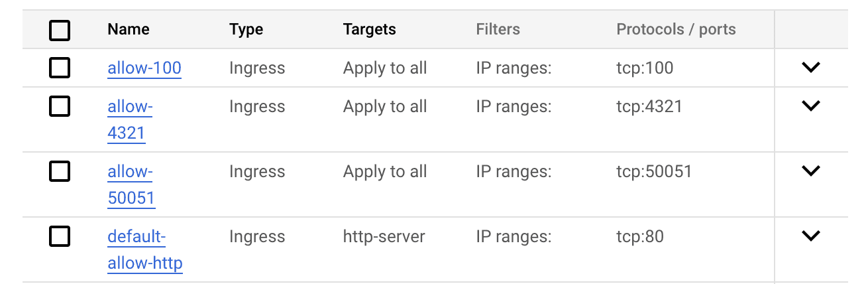Image resolution: width=868 pixels, height=284 pixels.
Task: Expand the default-allow-http row chevron
Action: pos(811,236)
